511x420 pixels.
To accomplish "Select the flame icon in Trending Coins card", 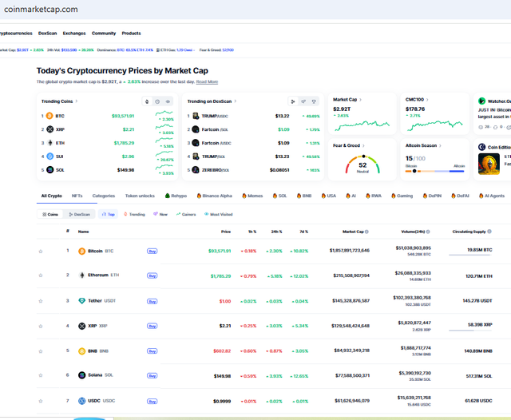I will 147,101.
